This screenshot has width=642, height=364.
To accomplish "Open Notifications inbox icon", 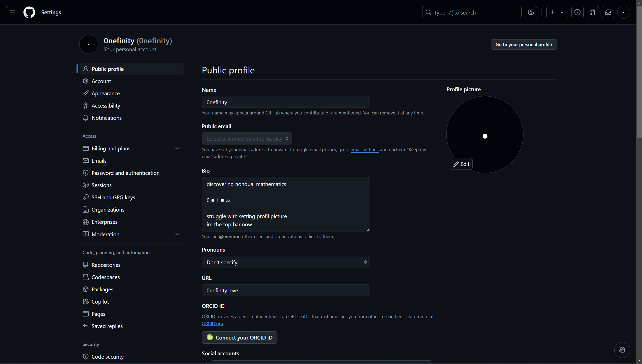I will tap(608, 12).
